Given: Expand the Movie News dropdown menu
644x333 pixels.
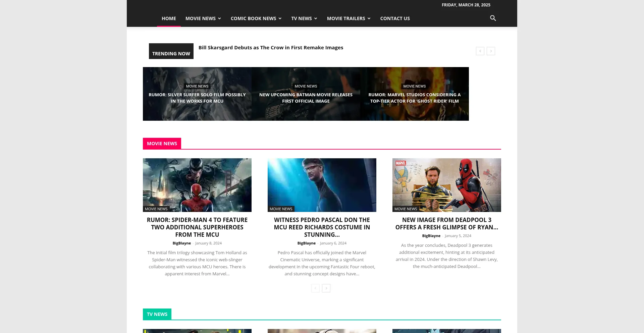Looking at the screenshot, I should pos(203,18).
